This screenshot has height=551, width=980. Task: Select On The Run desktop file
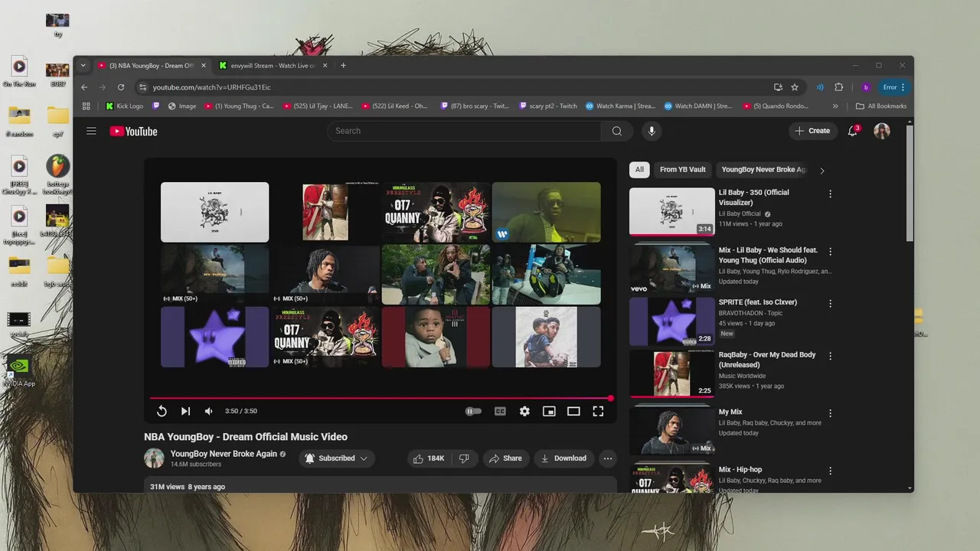point(19,72)
